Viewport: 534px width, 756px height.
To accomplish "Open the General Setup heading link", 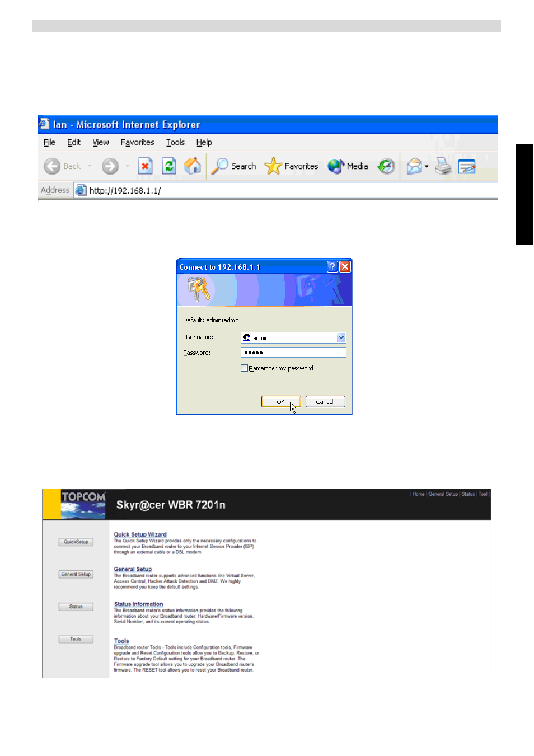I will [x=133, y=569].
